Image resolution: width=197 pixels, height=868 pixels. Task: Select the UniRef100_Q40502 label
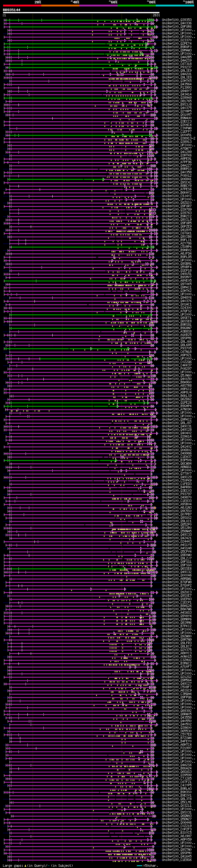coord(177,724)
